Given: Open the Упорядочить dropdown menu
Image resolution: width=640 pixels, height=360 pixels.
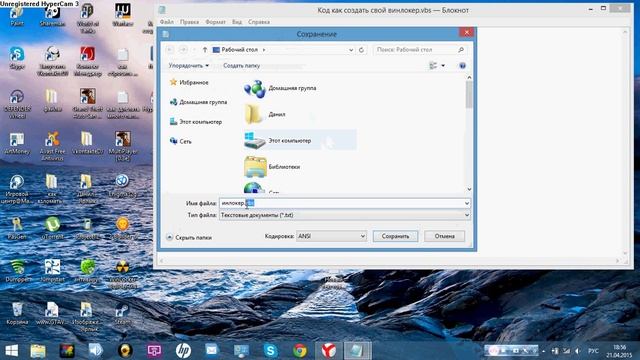Looking at the screenshot, I should coord(189,65).
